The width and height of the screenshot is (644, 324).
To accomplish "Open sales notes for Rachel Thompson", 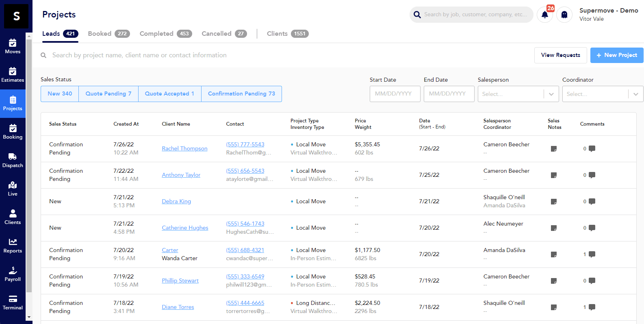I will [553, 149].
